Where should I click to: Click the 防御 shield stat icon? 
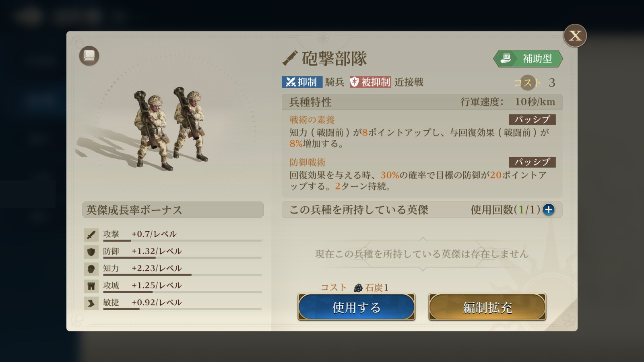pyautogui.click(x=91, y=252)
